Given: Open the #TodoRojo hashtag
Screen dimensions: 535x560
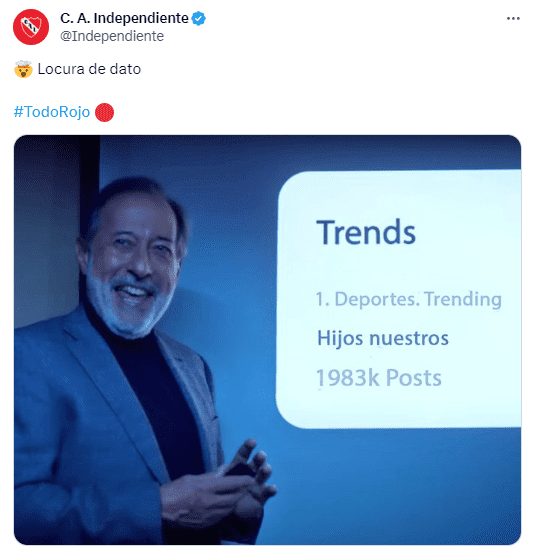Looking at the screenshot, I should (x=52, y=112).
